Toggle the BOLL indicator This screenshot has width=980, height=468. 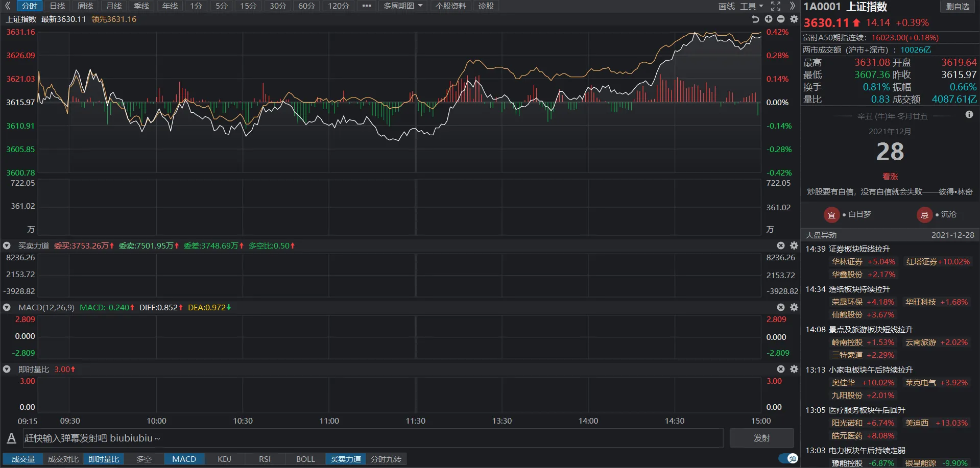(305, 459)
